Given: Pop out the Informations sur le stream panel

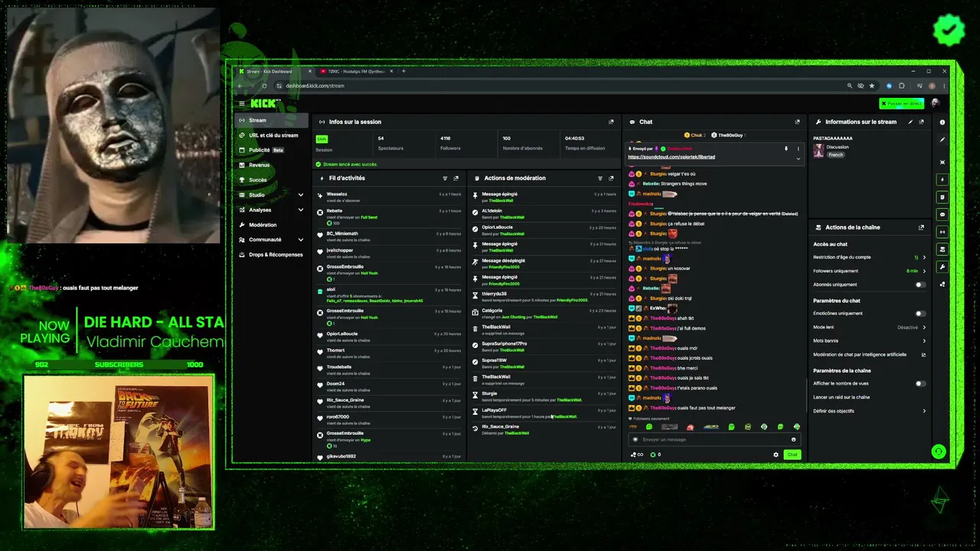Looking at the screenshot, I should pos(921,122).
